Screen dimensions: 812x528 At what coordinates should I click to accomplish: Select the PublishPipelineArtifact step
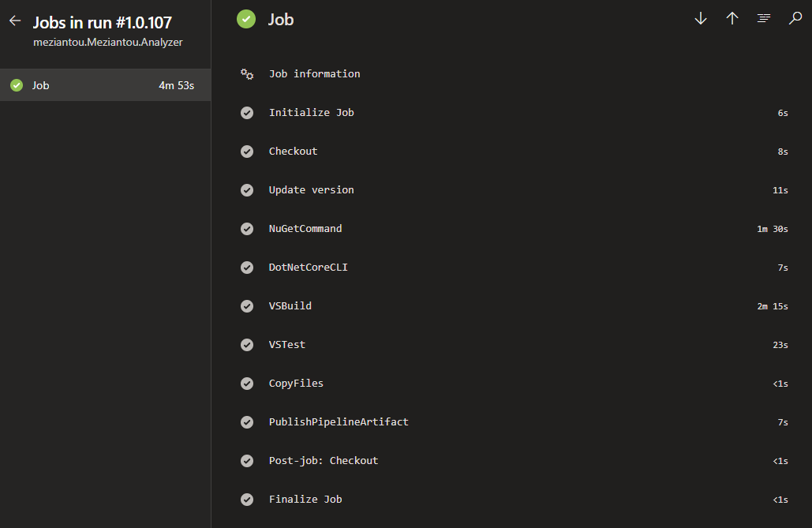point(339,422)
